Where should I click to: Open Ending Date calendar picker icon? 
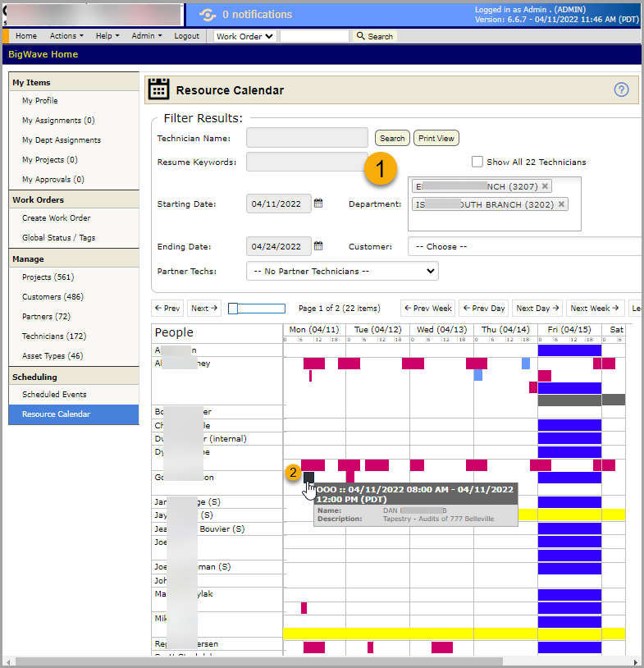point(318,246)
